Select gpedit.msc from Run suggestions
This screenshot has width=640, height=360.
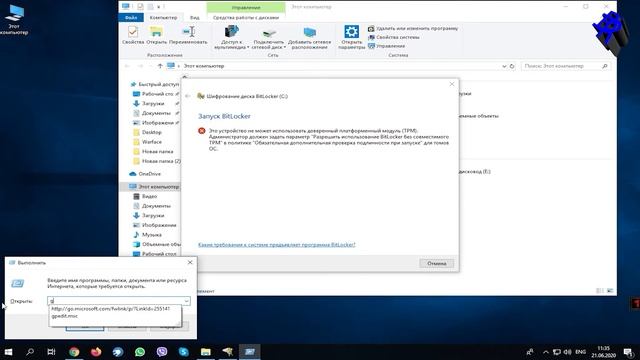coord(64,316)
